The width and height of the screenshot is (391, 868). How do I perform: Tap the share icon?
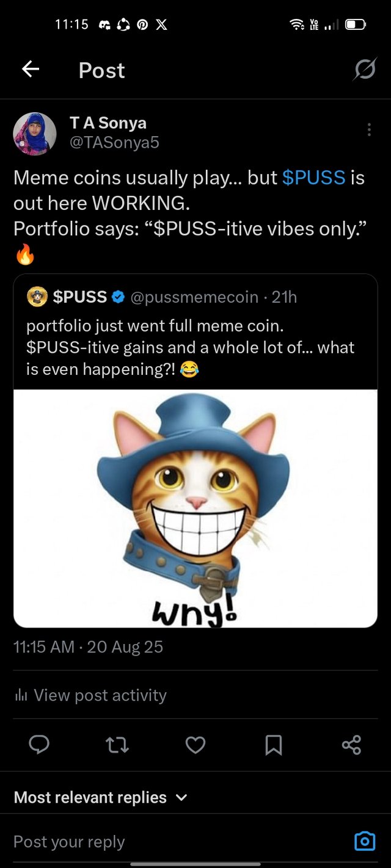click(351, 744)
